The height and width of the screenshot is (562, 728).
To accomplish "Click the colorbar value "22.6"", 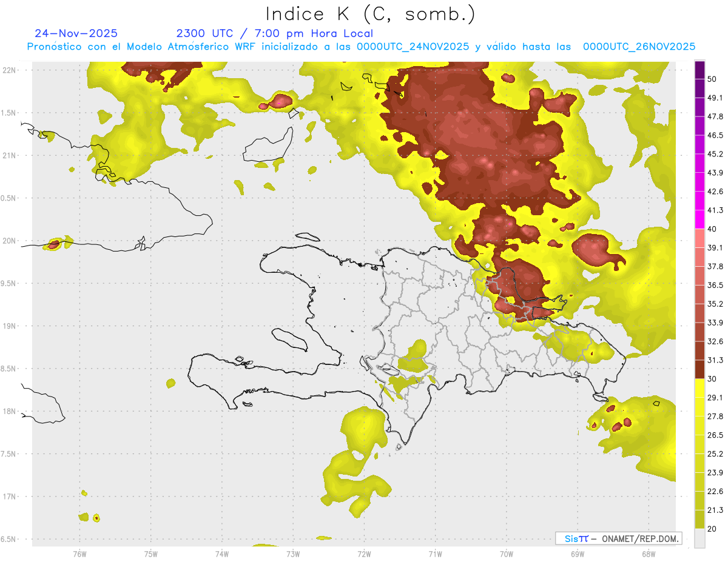I will coord(715,491).
